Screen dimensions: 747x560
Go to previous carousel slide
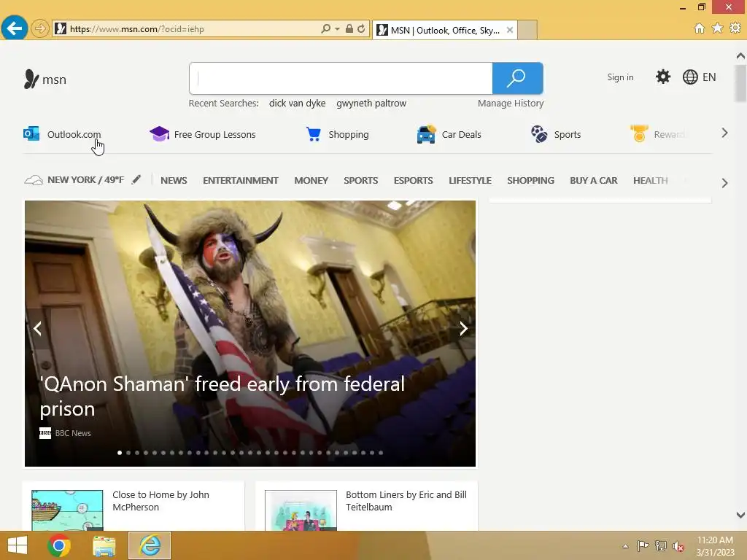tap(38, 329)
